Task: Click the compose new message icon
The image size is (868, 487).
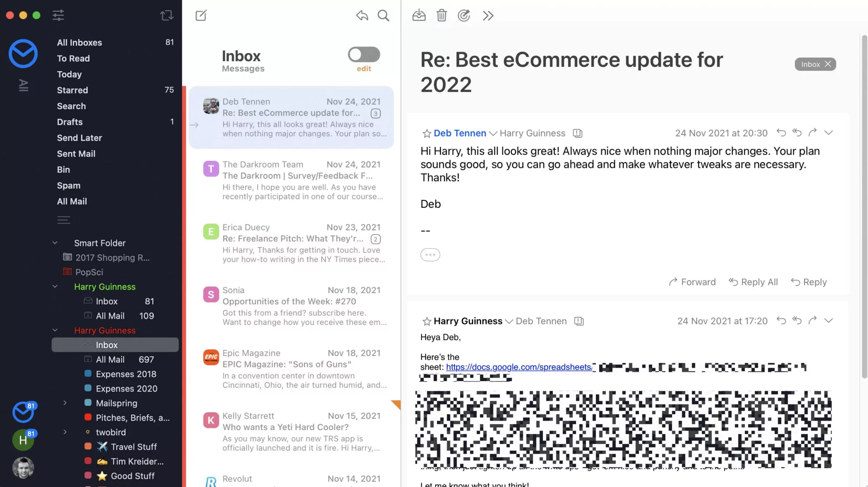Action: [201, 15]
